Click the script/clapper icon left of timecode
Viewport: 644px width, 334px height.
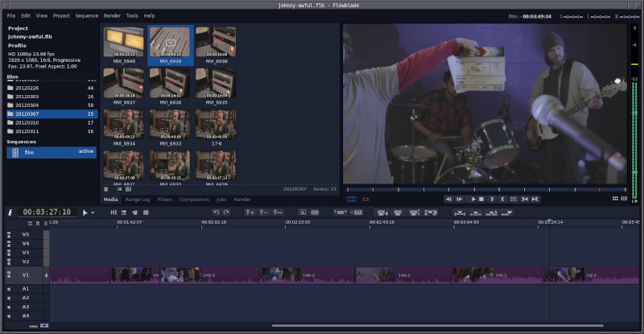[x=10, y=212]
